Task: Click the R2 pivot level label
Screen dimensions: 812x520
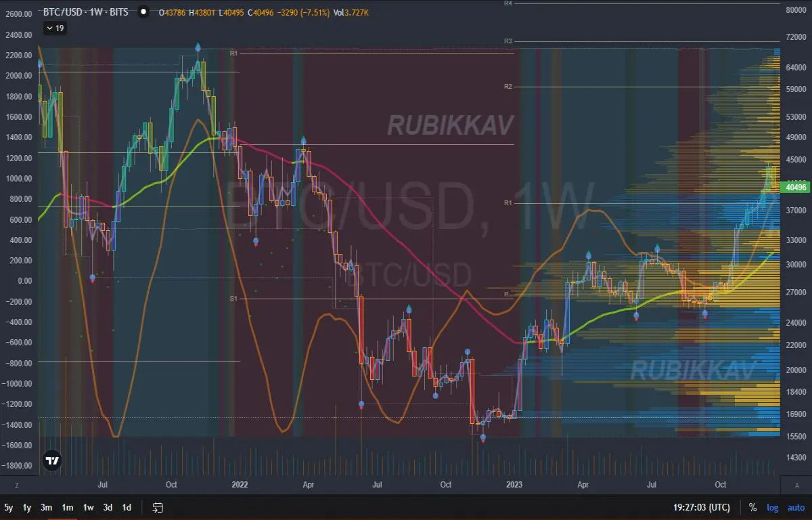Action: tap(508, 87)
